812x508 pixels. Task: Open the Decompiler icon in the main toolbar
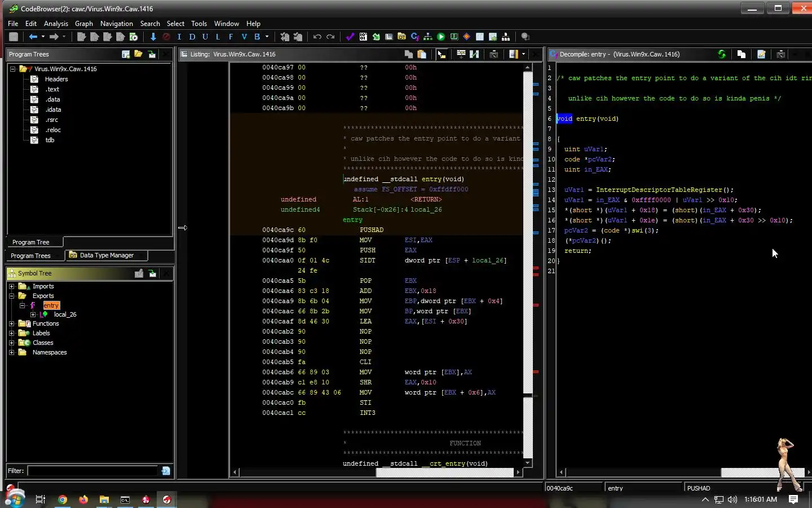(x=415, y=37)
